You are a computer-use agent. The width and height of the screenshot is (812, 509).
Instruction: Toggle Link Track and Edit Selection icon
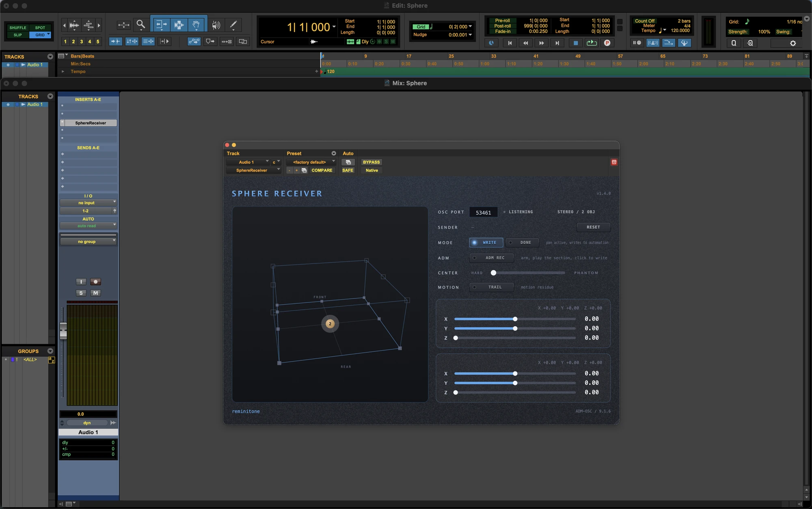tap(148, 41)
